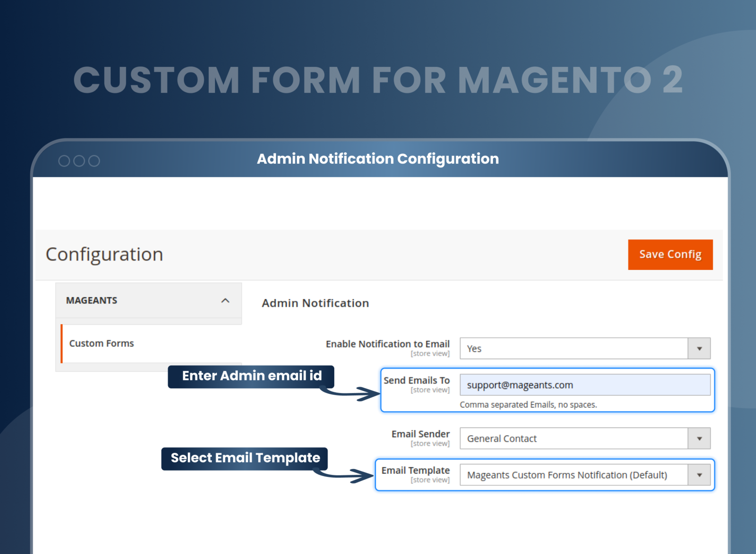Click the third window control circle

coord(94,161)
